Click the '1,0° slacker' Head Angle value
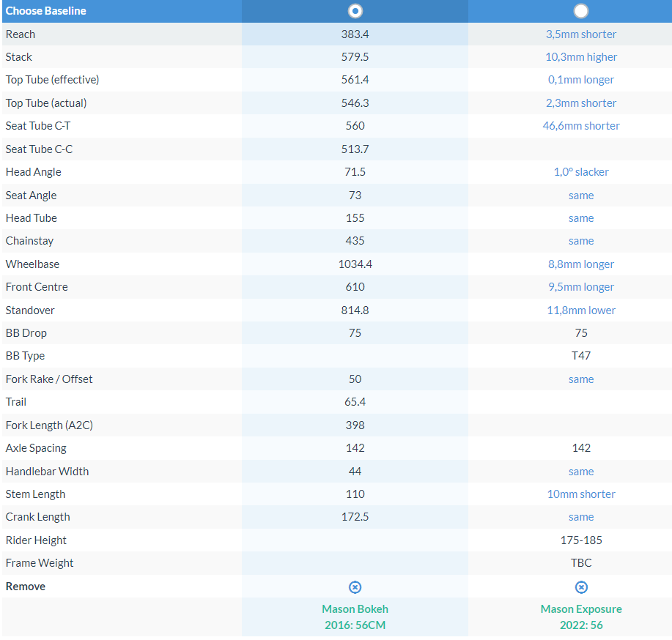The width and height of the screenshot is (672, 640). pyautogui.click(x=581, y=172)
